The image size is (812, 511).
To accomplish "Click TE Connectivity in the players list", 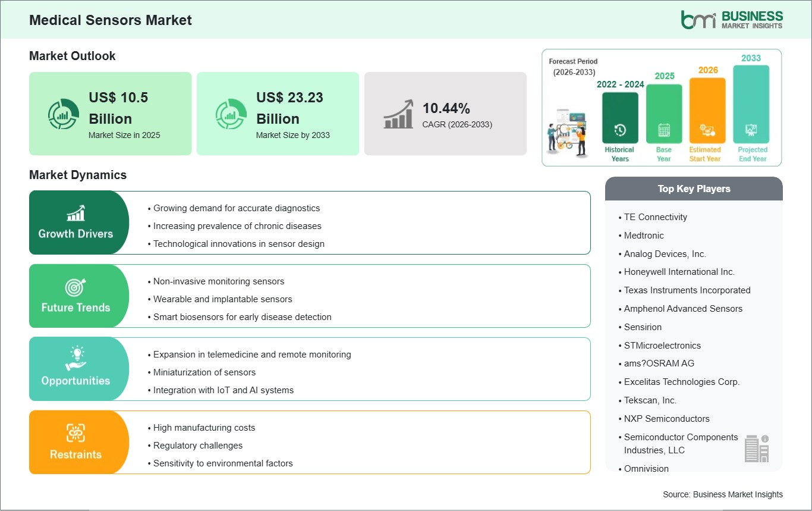I will pyautogui.click(x=655, y=217).
